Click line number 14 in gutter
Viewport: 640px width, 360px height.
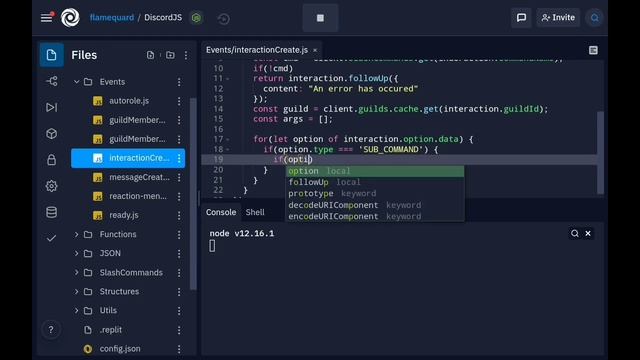[218, 109]
